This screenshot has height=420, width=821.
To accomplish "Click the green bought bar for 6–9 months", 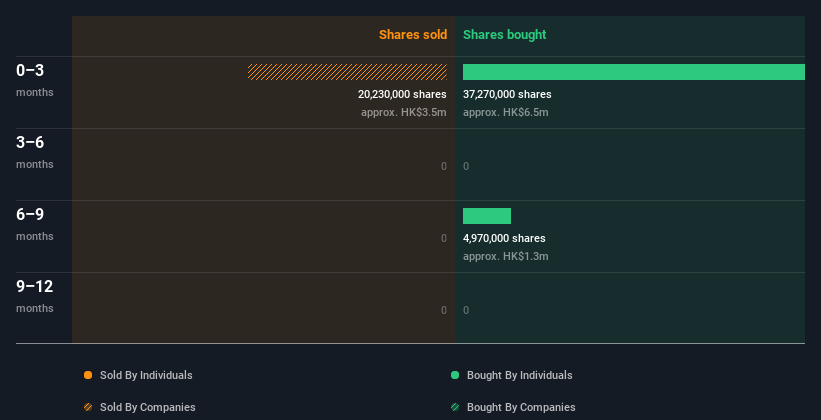I will pyautogui.click(x=487, y=216).
